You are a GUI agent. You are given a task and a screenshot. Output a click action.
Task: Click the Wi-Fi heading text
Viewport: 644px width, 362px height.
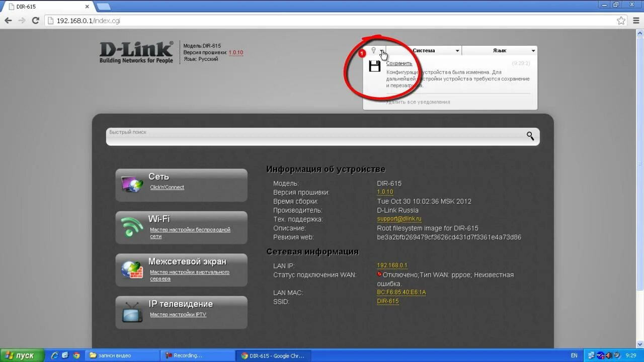pos(159,219)
